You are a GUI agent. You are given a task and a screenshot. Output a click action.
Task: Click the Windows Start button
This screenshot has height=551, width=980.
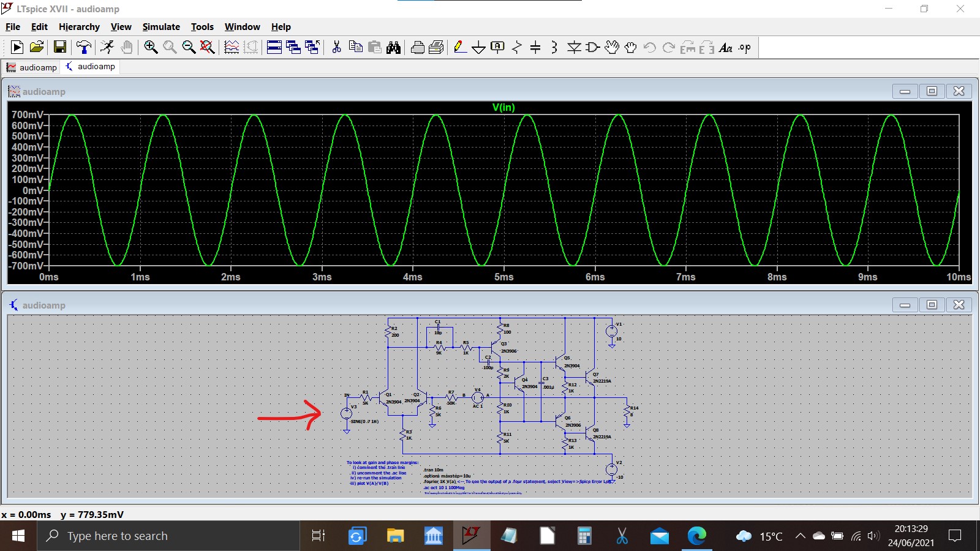[18, 536]
